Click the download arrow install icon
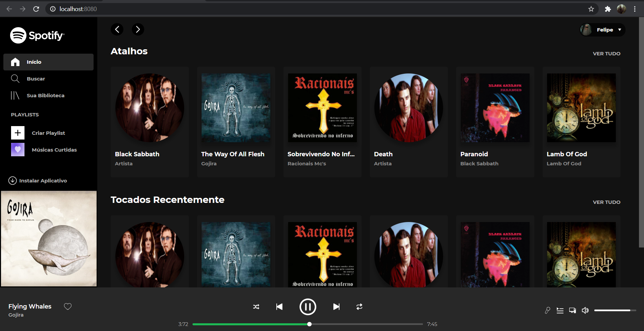 [12, 181]
